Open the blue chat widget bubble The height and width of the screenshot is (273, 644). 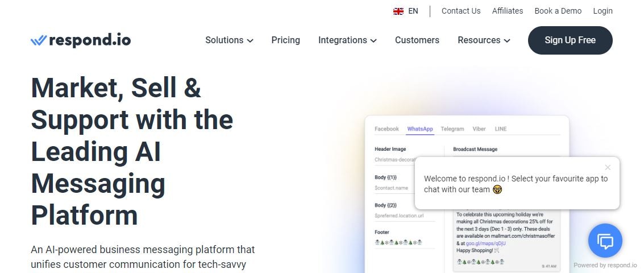point(605,241)
